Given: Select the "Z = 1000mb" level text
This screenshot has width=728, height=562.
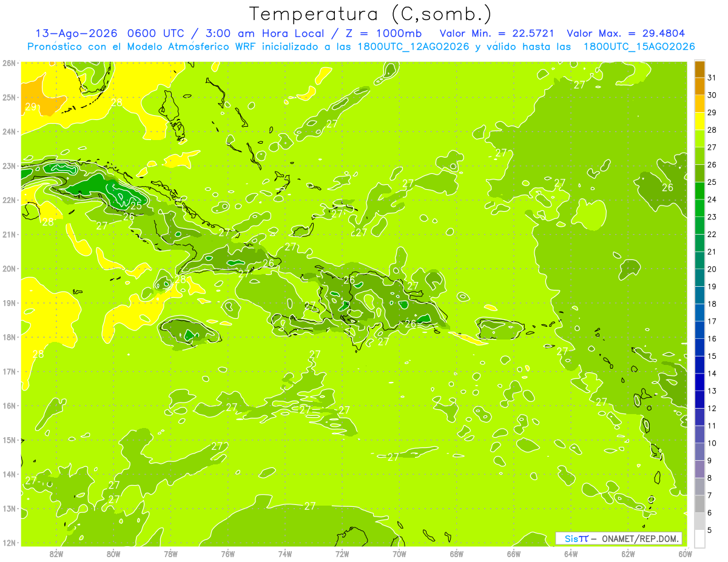Looking at the screenshot, I should click(x=383, y=33).
